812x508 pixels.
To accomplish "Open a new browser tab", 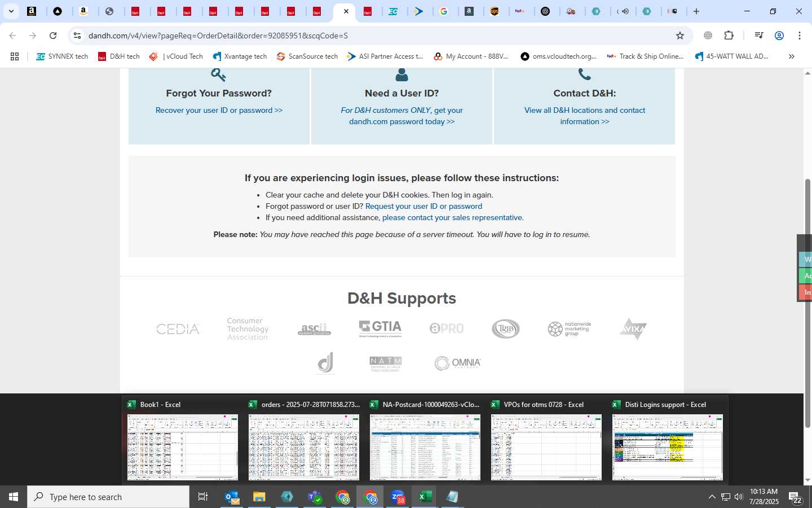I will pos(696,11).
